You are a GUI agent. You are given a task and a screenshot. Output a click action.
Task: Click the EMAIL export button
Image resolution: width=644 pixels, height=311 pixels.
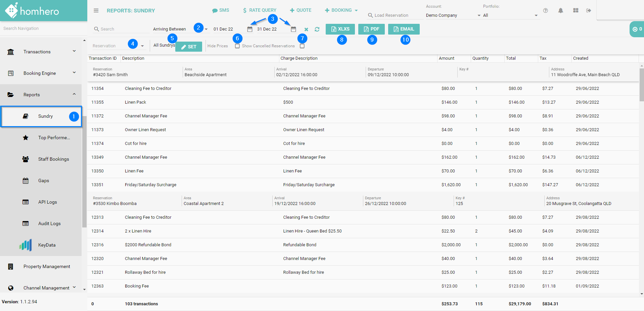tap(404, 29)
